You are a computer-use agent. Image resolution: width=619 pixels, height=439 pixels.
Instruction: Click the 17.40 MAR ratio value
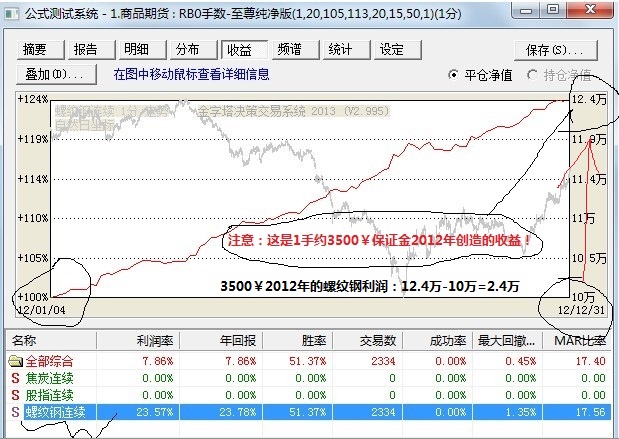click(x=591, y=361)
